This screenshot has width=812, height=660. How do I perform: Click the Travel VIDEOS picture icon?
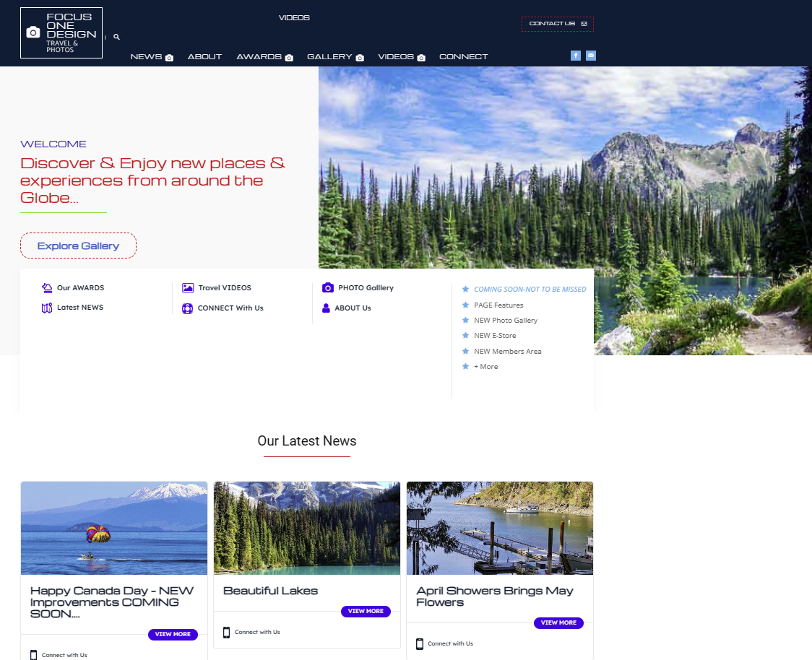point(188,288)
